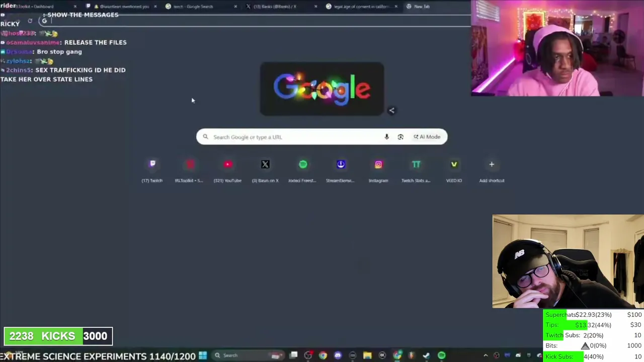Open the Twitch shortcut tile
644x362 pixels.
152,170
